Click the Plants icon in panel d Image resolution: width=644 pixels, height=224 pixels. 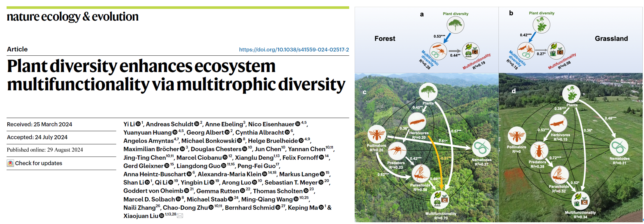571,94
